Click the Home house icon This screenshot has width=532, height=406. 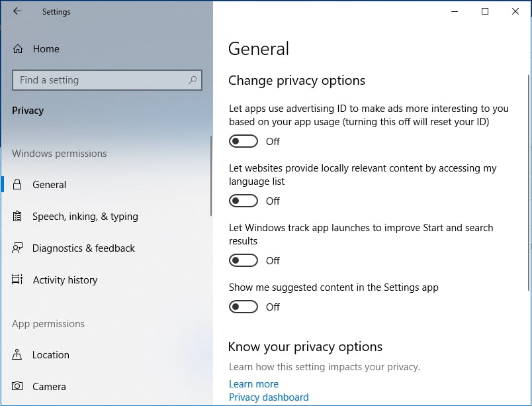[x=18, y=49]
